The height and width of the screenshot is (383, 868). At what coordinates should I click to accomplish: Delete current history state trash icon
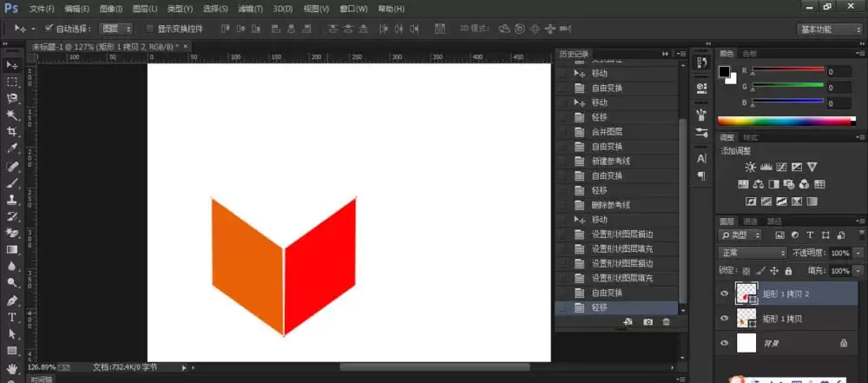[666, 322]
